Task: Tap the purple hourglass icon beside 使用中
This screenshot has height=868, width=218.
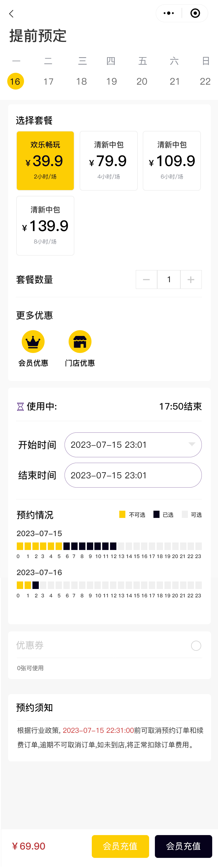Action: 20,407
